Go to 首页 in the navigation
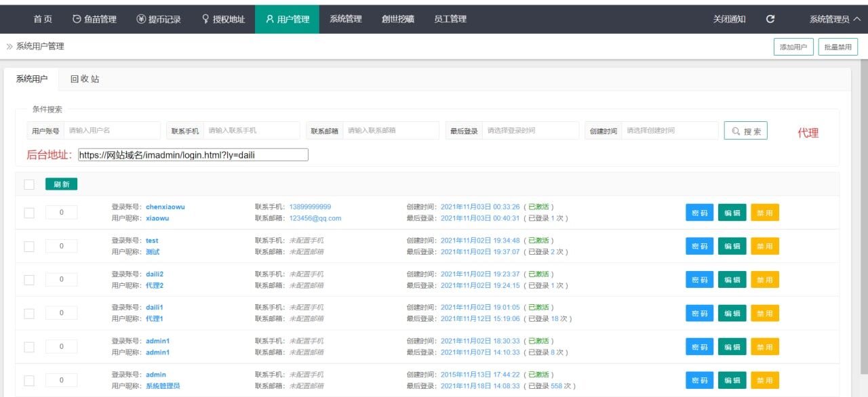This screenshot has height=397, width=868. pos(43,19)
